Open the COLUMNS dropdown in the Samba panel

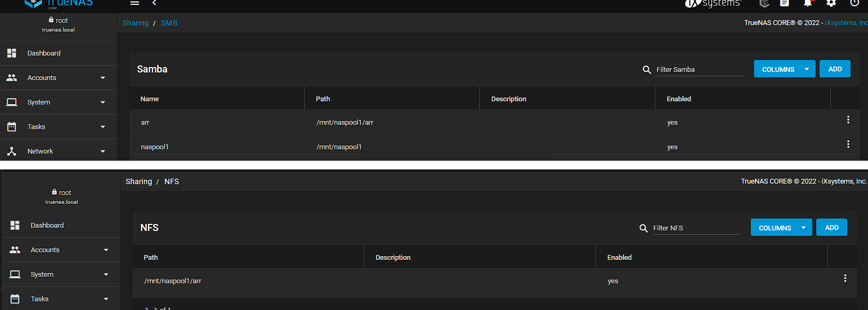[x=785, y=69]
